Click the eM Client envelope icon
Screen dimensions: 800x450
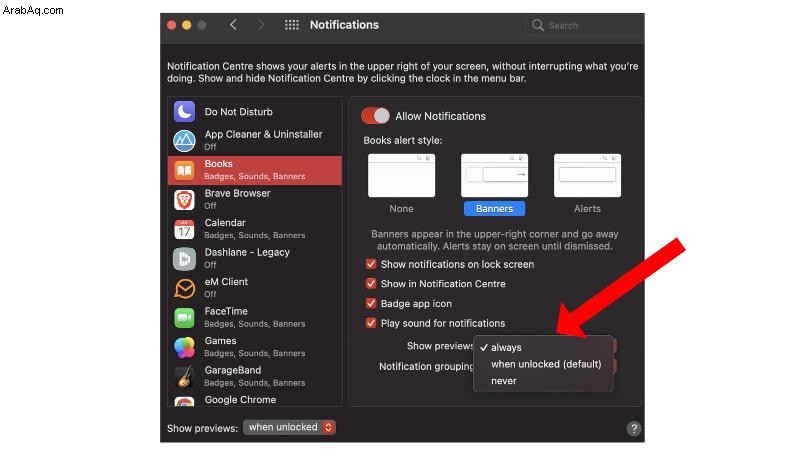click(184, 288)
